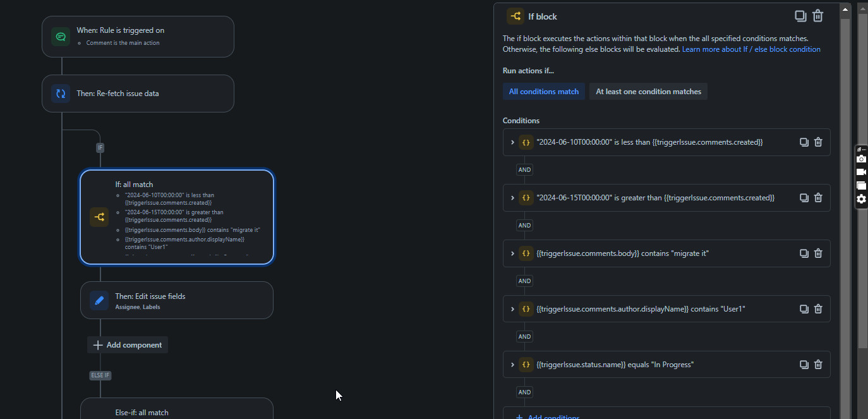Image resolution: width=868 pixels, height=419 pixels.
Task: Select the 'If: all match' condition card
Action: (x=177, y=217)
